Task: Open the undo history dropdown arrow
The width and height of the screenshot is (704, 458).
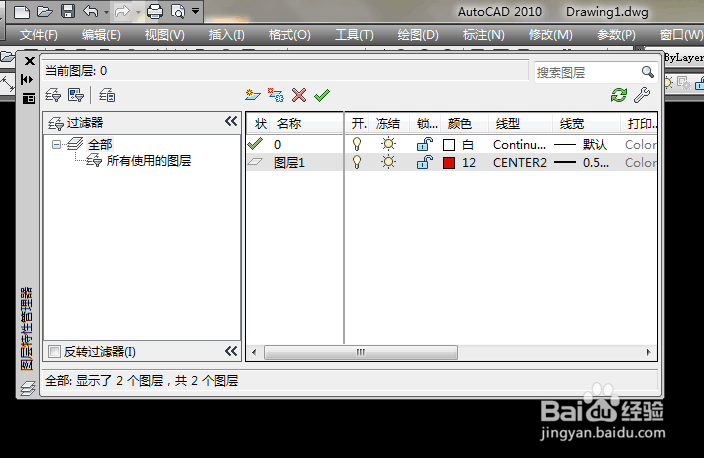Action: 106,12
